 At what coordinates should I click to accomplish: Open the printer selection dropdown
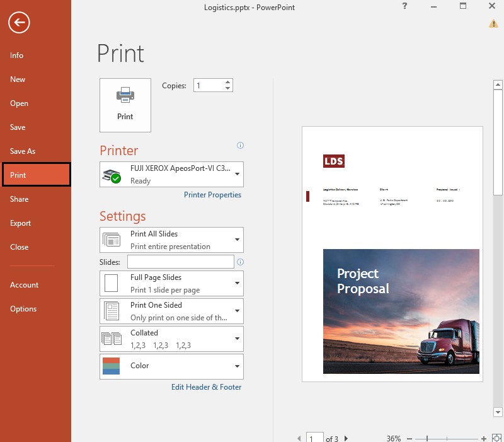click(238, 174)
